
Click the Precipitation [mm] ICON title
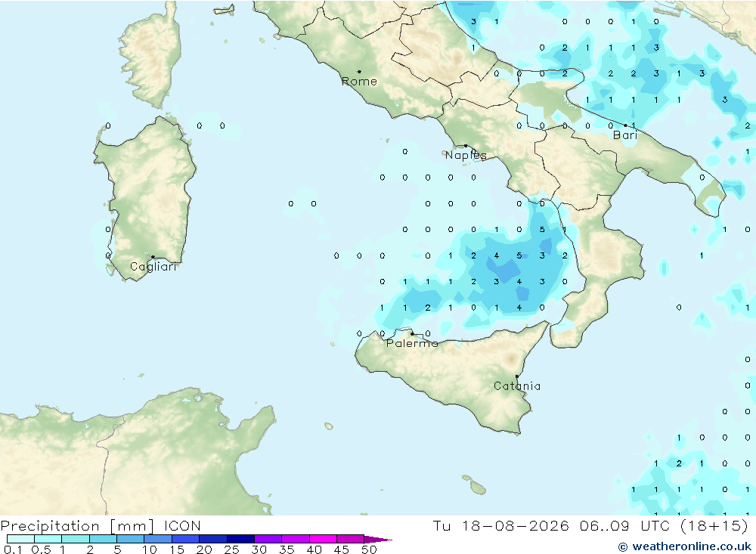101,525
